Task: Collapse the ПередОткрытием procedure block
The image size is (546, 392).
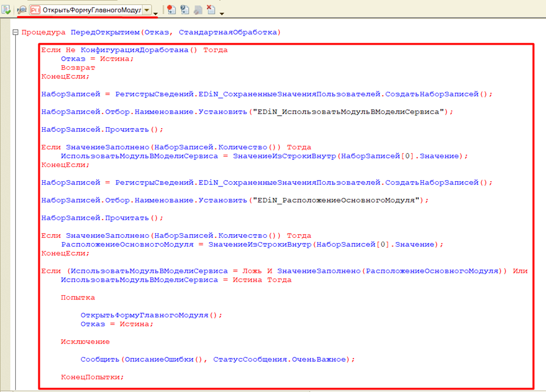Action: tap(15, 32)
